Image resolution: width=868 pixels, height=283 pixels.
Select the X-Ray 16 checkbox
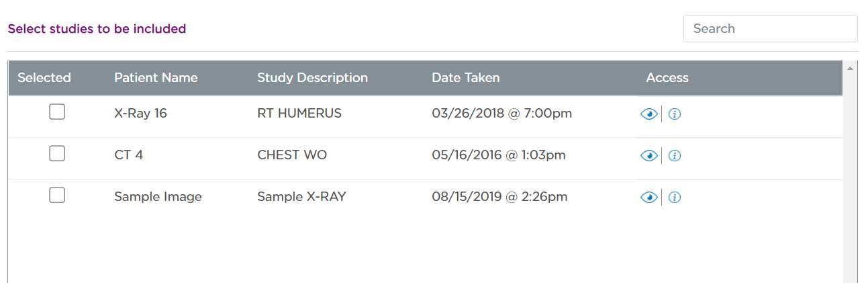pos(57,112)
